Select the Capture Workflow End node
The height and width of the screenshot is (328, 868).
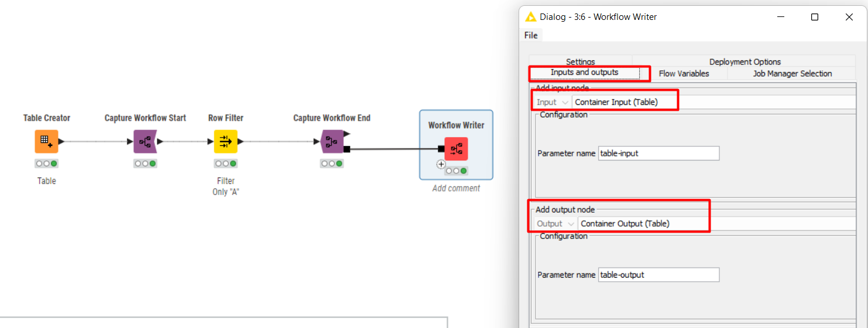pos(332,141)
